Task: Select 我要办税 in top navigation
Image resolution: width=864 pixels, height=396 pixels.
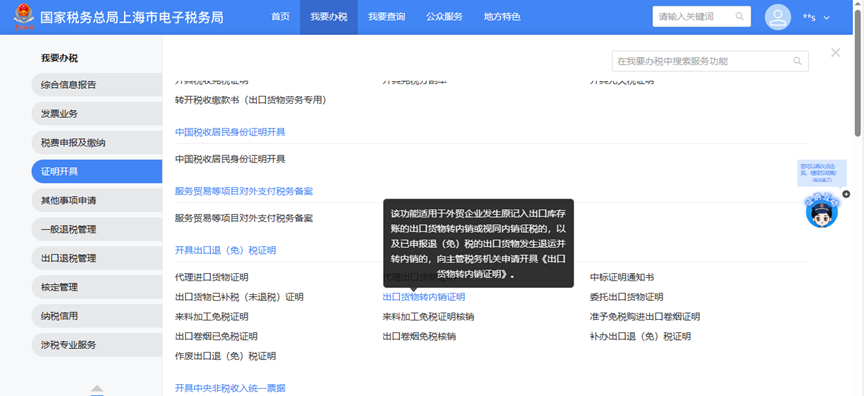Action: click(x=328, y=17)
